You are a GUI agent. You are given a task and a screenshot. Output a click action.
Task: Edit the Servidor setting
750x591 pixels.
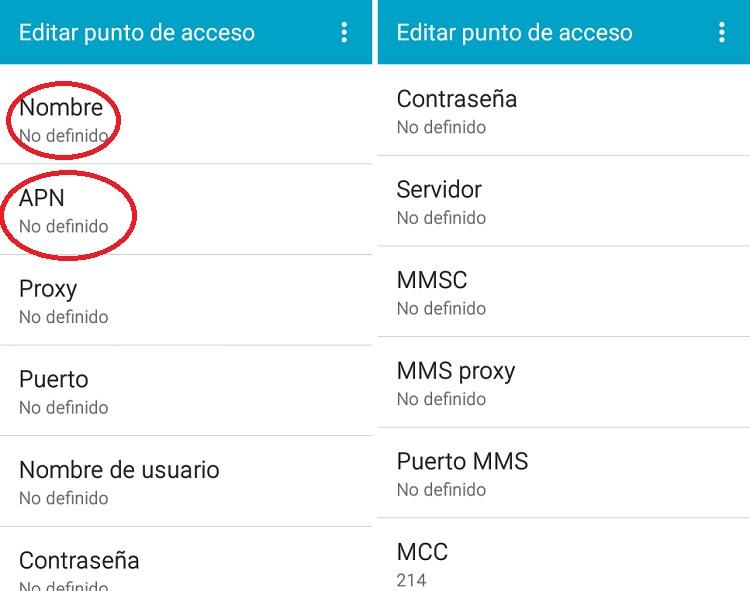(x=564, y=201)
